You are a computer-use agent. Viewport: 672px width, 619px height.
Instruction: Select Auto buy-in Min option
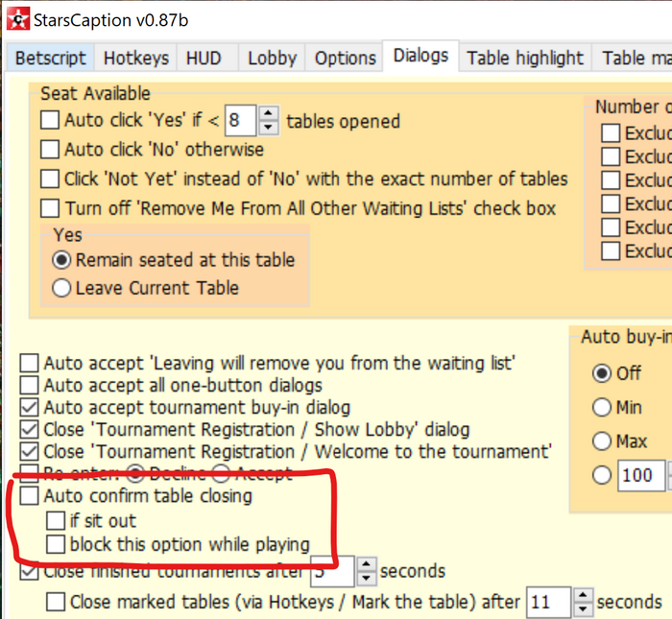pyautogui.click(x=601, y=407)
